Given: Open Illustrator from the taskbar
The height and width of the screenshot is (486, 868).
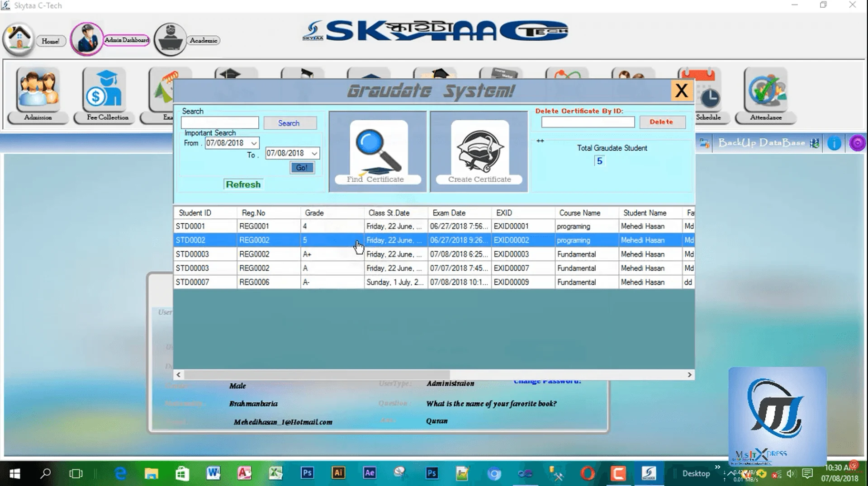Looking at the screenshot, I should click(x=338, y=473).
